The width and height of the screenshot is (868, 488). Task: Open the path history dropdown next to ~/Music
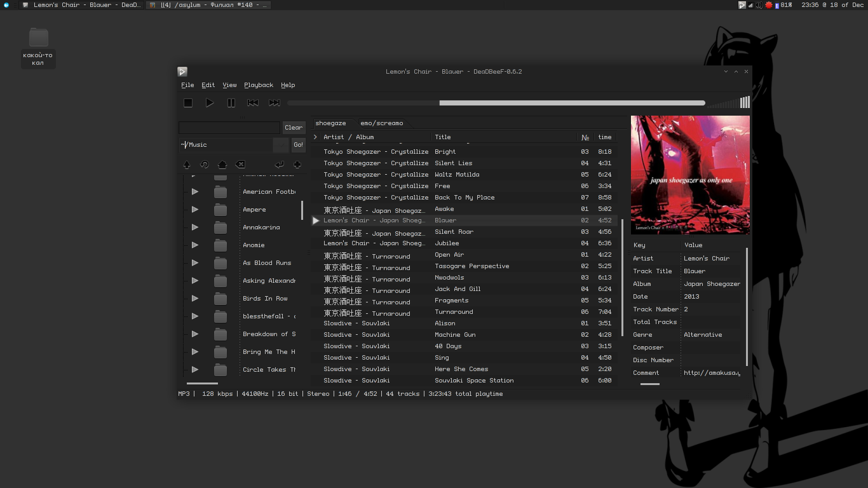click(281, 145)
